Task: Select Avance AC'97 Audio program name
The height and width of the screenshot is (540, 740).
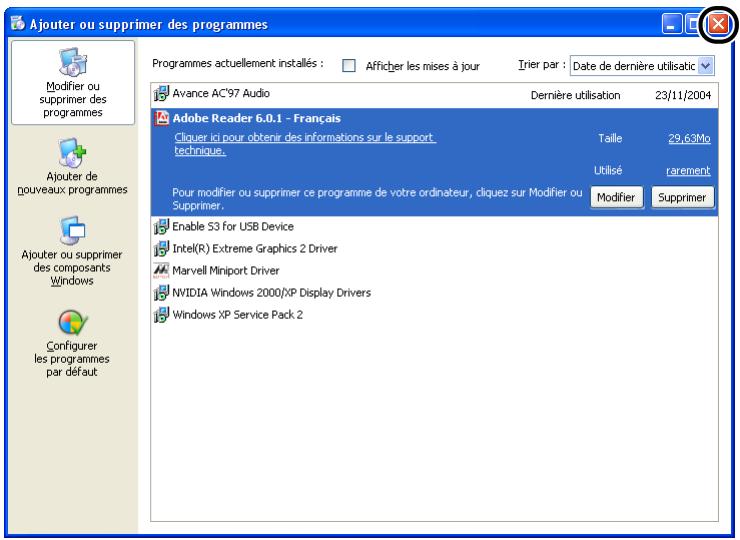Action: [x=221, y=93]
